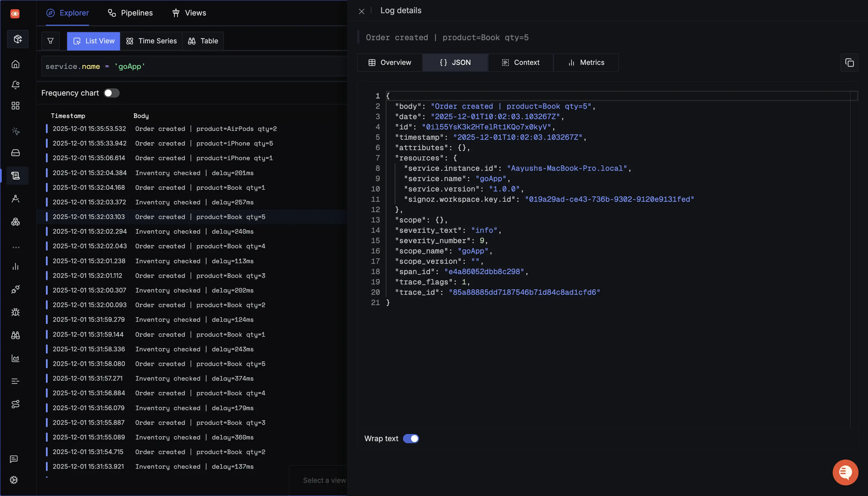Open the 'Select a view' dropdown

pyautogui.click(x=324, y=480)
